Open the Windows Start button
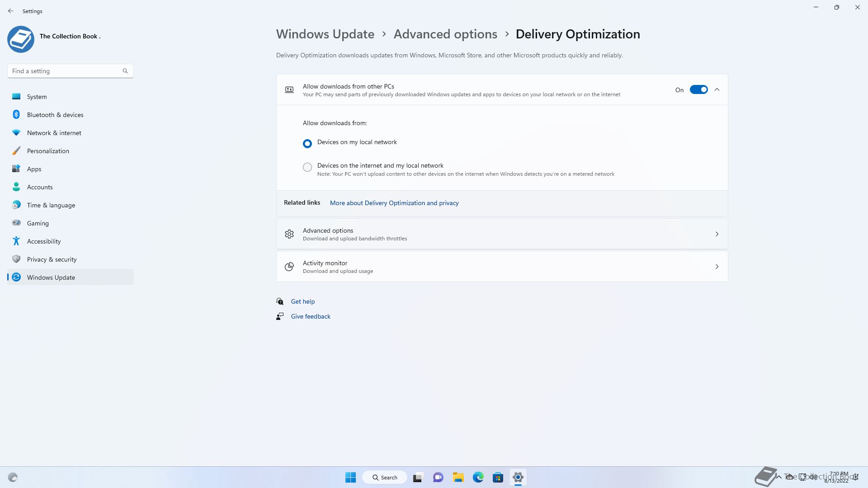 click(x=350, y=477)
